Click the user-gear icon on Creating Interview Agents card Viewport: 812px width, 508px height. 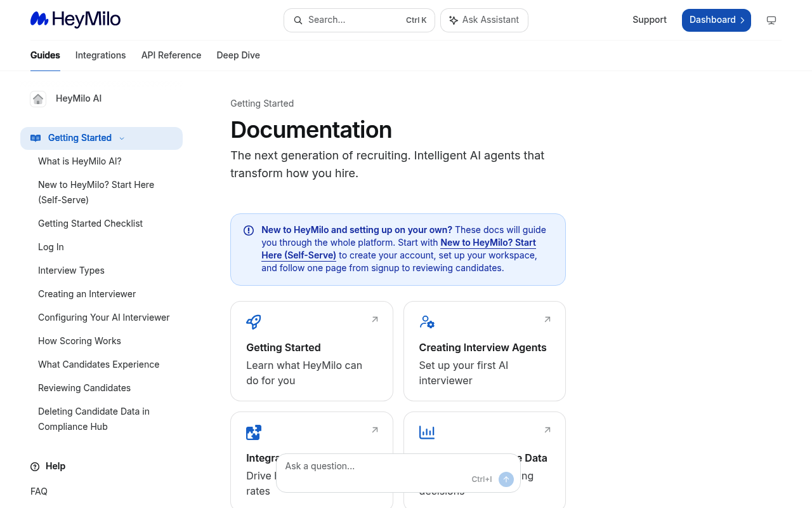point(427,322)
